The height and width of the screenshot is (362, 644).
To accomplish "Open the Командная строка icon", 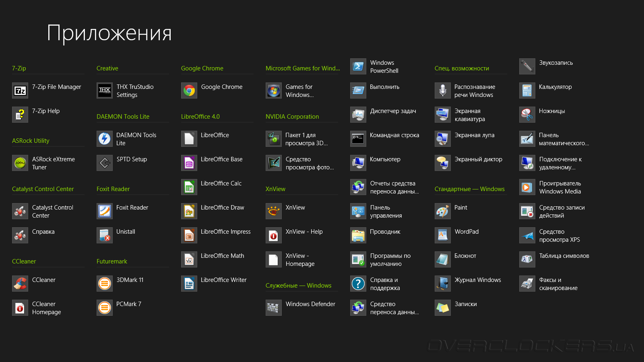I will click(x=358, y=139).
